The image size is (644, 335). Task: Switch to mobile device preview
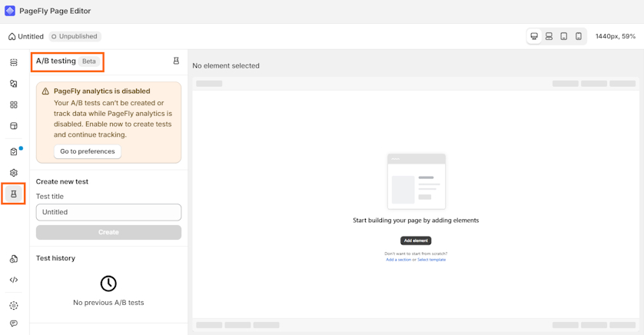click(578, 37)
